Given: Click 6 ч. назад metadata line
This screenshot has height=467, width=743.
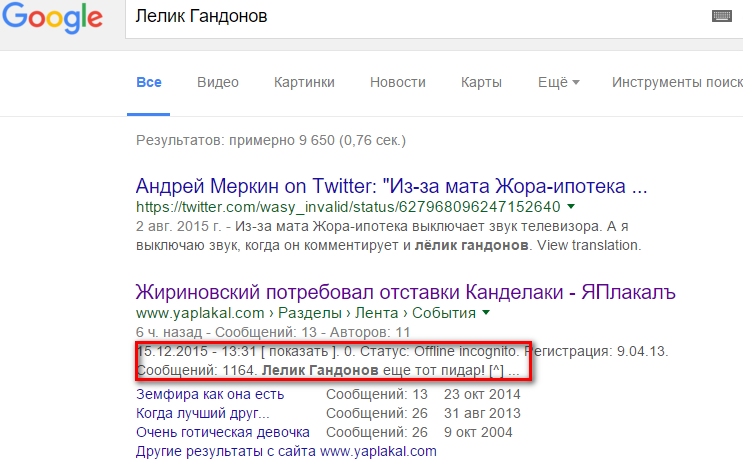Looking at the screenshot, I should [x=273, y=332].
